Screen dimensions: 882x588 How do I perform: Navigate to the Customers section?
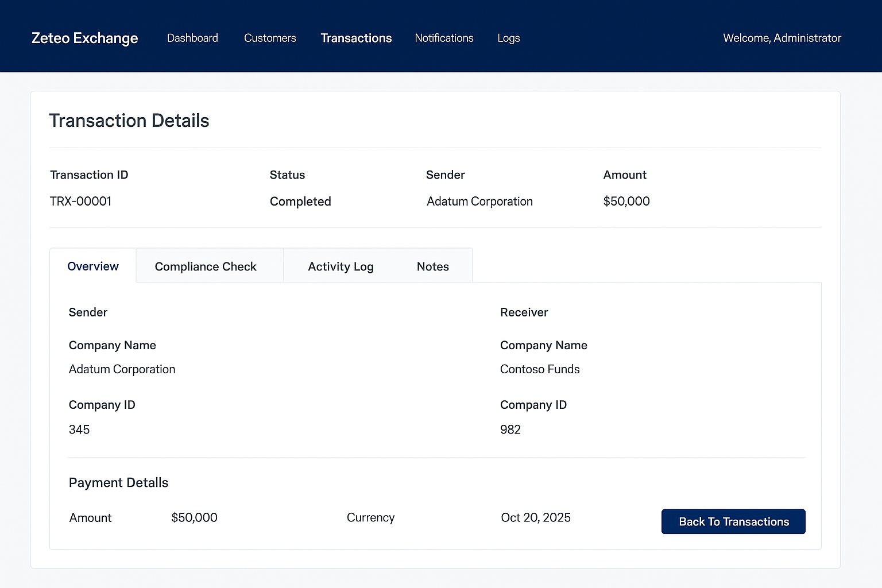tap(270, 38)
